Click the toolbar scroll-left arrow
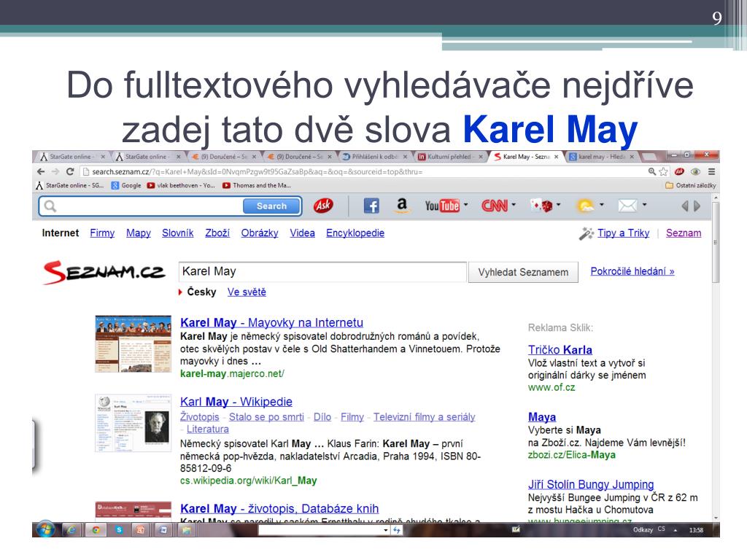 tap(685, 206)
